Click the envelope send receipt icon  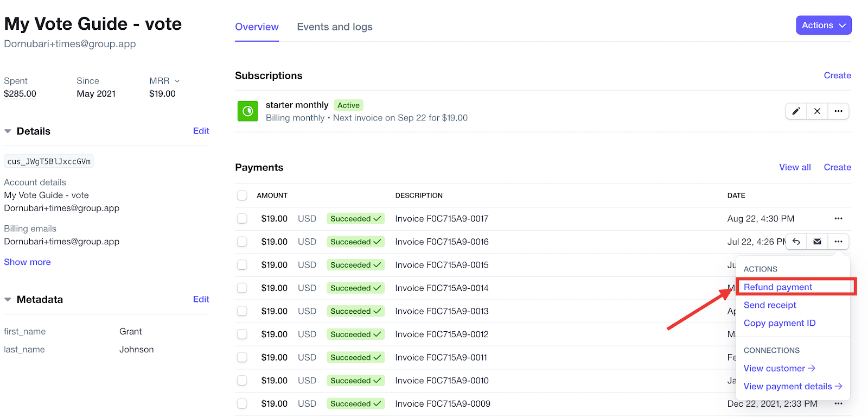click(x=817, y=242)
